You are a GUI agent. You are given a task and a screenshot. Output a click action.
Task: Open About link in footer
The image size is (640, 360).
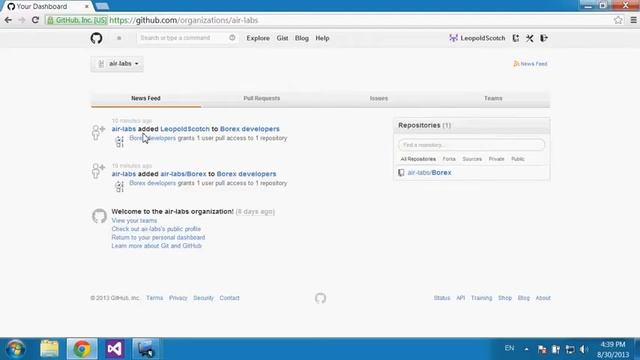[x=543, y=298]
